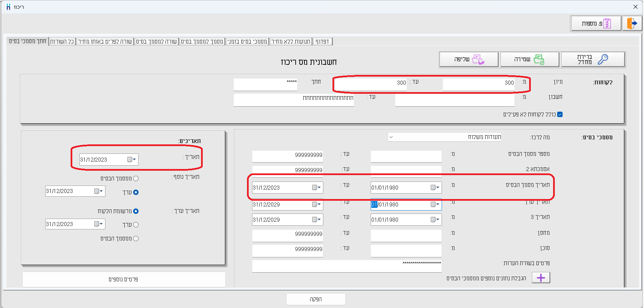644x308 pixels.
Task: Click the פרטים נוספים button
Action: click(124, 279)
